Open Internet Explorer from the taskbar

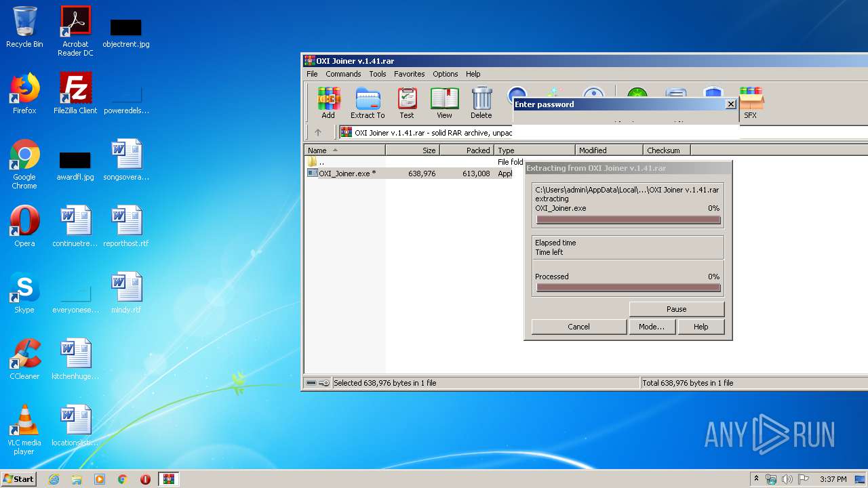click(x=54, y=479)
